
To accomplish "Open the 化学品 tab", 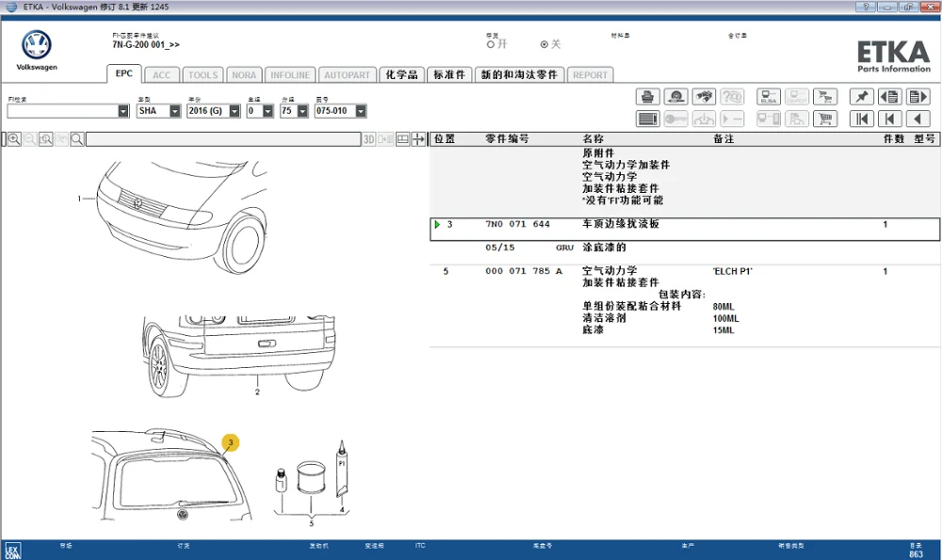I will (x=402, y=74).
